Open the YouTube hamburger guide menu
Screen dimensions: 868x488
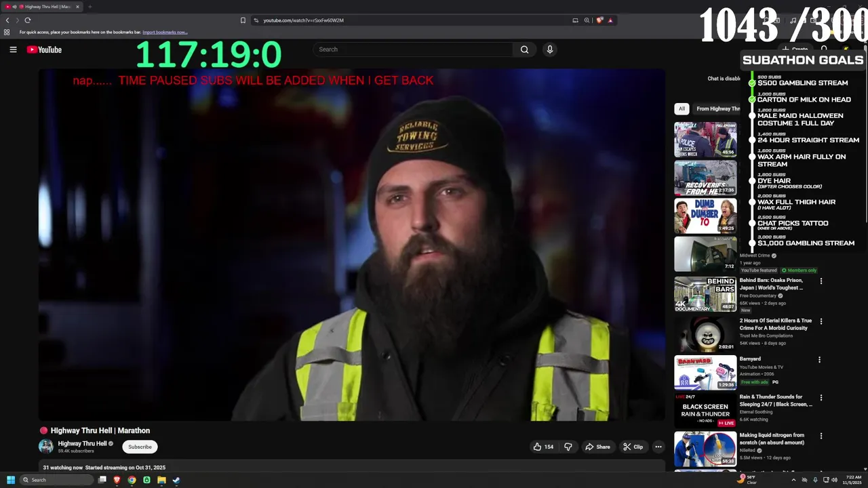click(x=13, y=49)
